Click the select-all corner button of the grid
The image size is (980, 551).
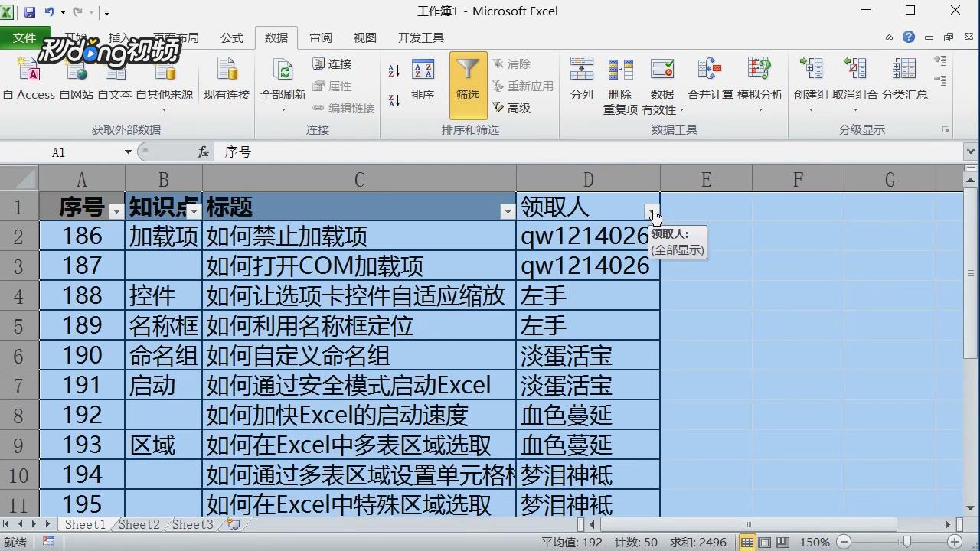point(19,179)
